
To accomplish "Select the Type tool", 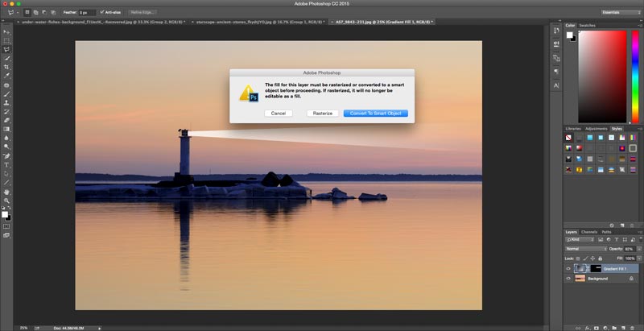I will click(x=6, y=165).
